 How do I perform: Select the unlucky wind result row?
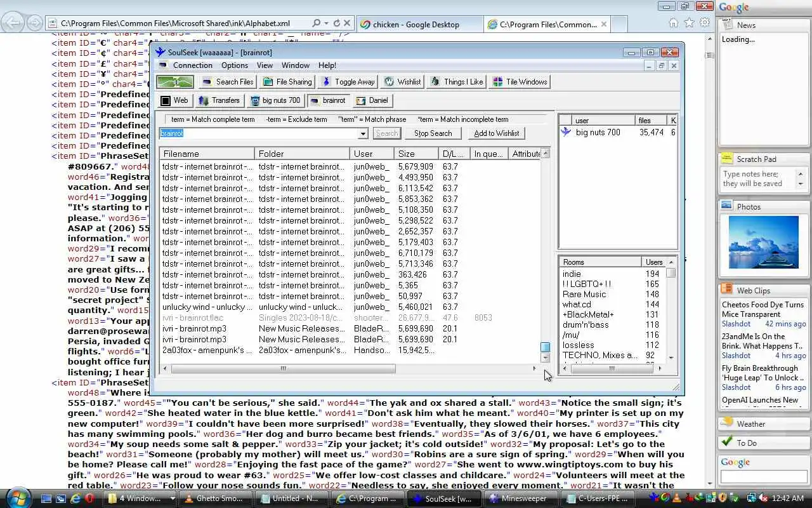350,307
